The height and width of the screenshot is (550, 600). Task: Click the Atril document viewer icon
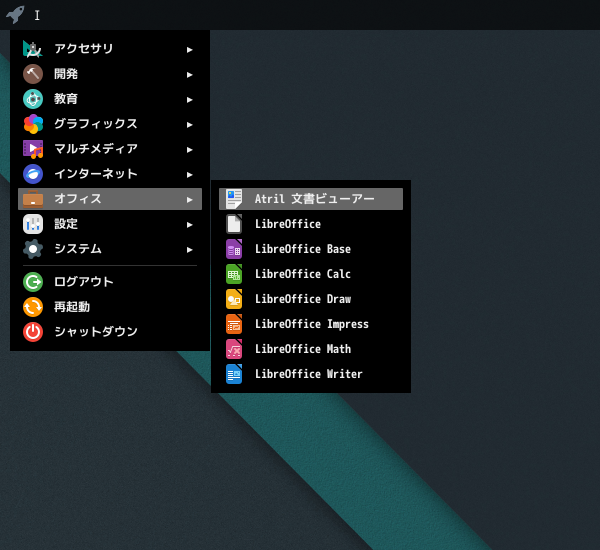pyautogui.click(x=234, y=199)
